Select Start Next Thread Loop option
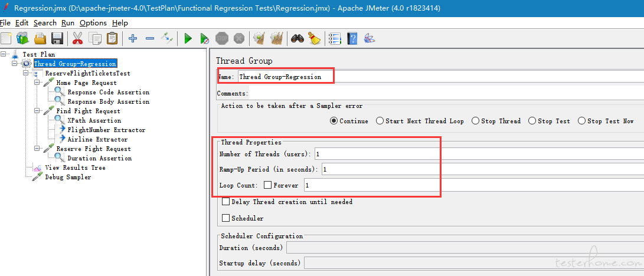Viewport: 644px width, 276px height. tap(380, 121)
